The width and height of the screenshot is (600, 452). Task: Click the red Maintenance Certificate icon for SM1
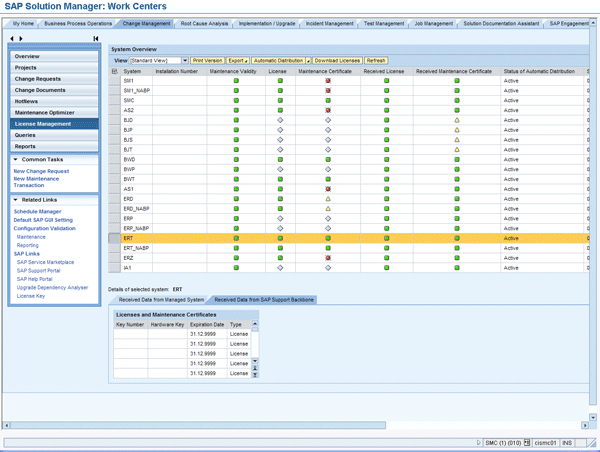[x=327, y=81]
